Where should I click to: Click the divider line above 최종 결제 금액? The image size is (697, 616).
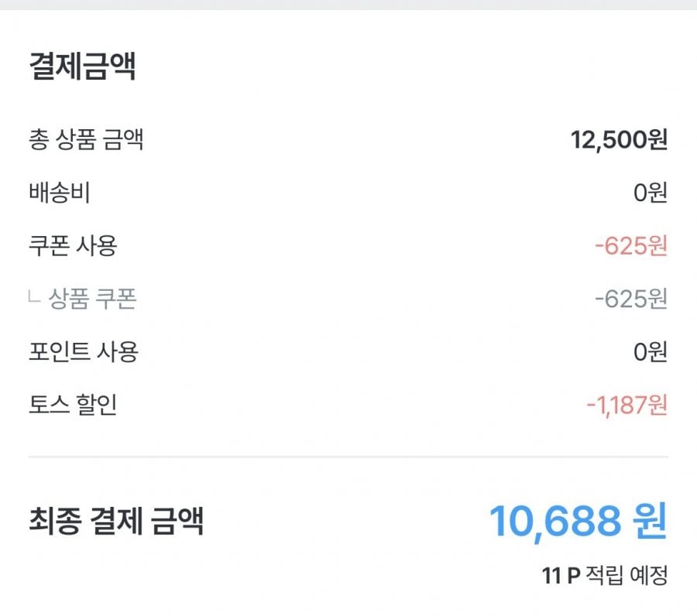click(x=348, y=457)
